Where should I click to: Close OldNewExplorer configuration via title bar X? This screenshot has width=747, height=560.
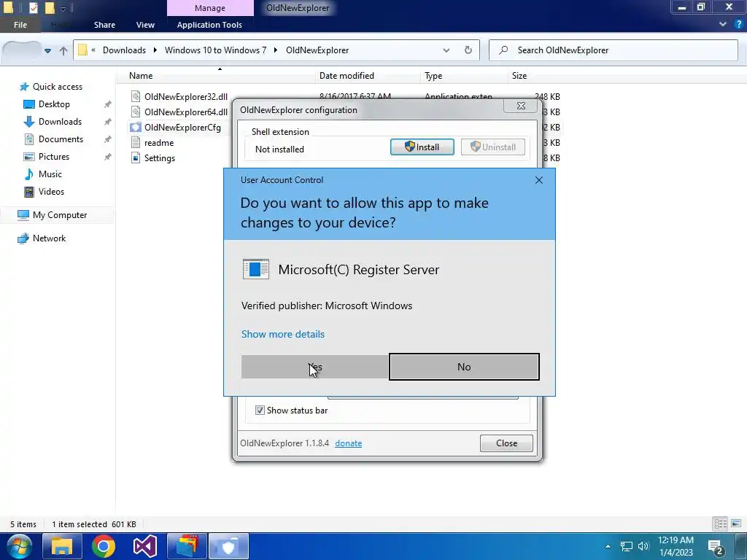pyautogui.click(x=521, y=106)
